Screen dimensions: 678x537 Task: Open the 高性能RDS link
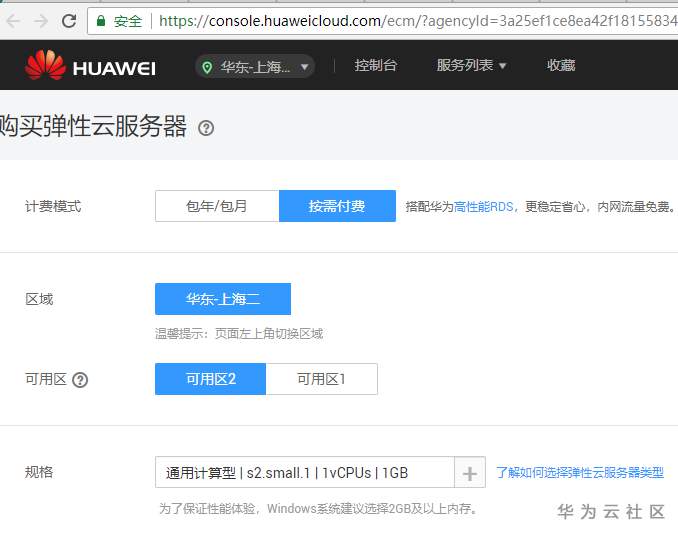[x=483, y=207]
